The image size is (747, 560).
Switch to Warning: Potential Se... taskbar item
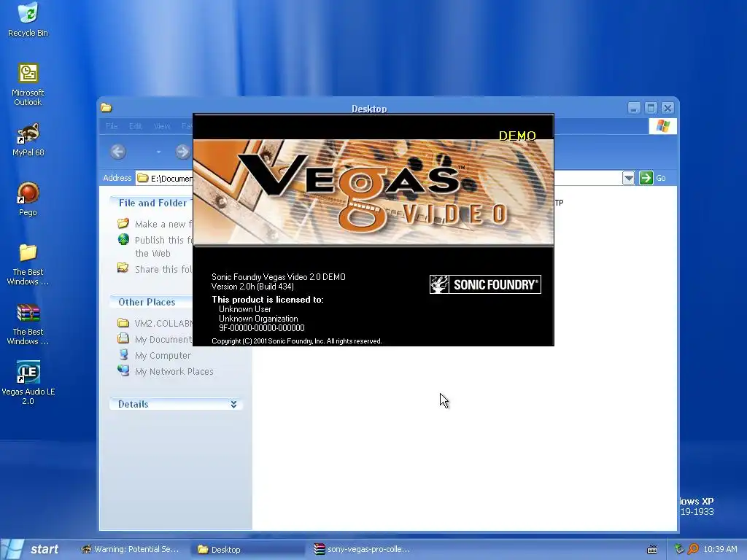tap(131, 549)
